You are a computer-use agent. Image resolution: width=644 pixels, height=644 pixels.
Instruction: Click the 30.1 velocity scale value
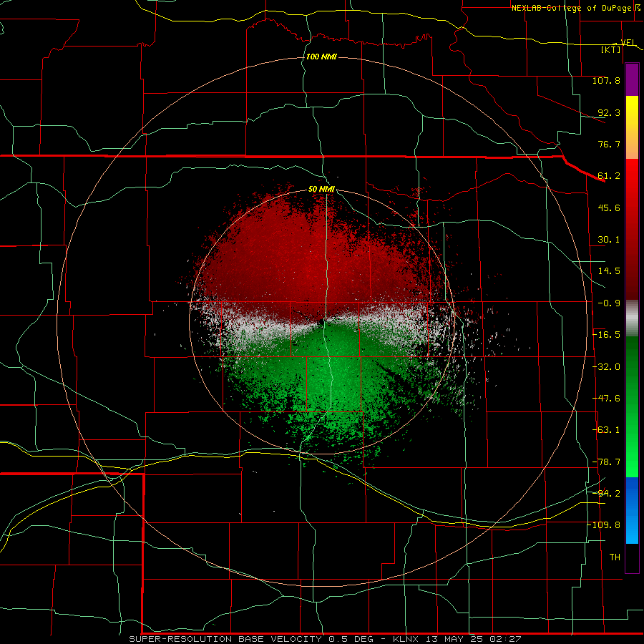pos(609,240)
